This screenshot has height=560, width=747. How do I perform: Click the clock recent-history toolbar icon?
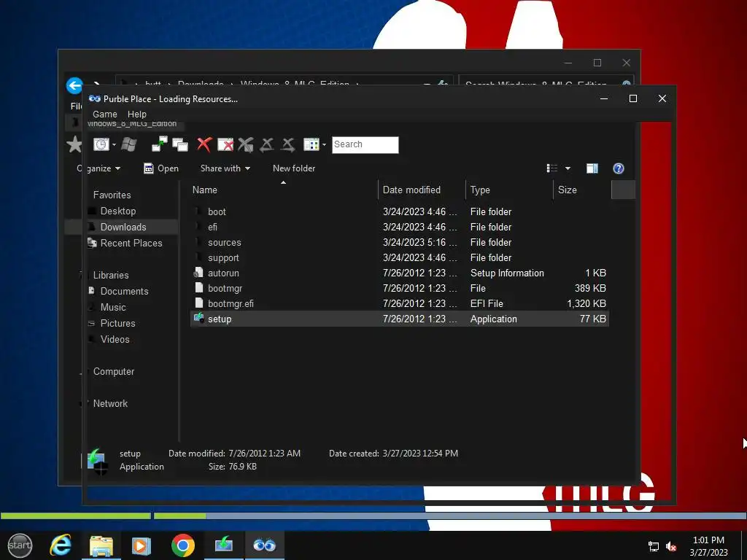[101, 144]
